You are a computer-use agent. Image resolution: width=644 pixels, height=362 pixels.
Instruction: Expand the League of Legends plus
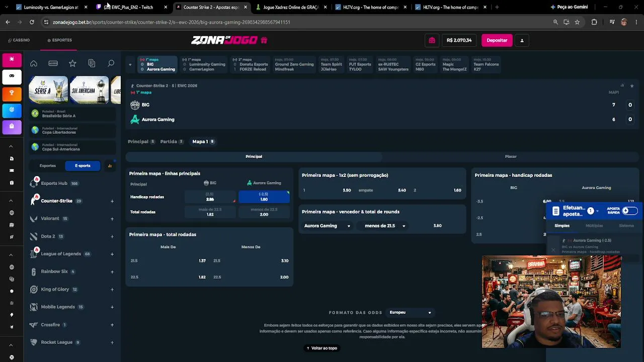tap(112, 254)
